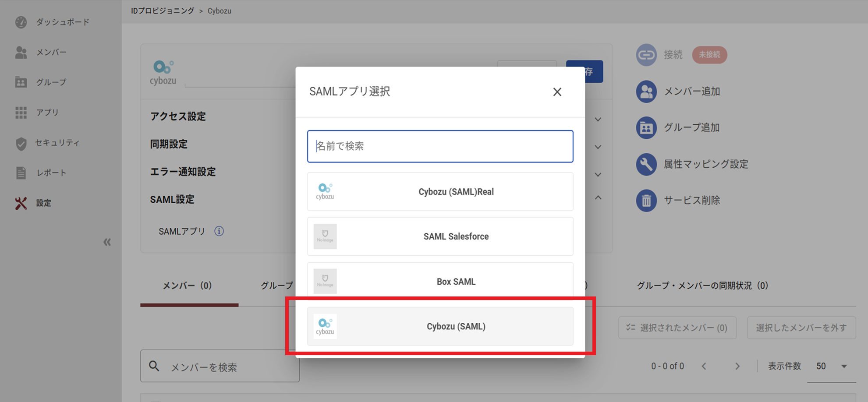Click the Box SAML no-image thumbnail
This screenshot has height=402, width=868.
click(325, 281)
